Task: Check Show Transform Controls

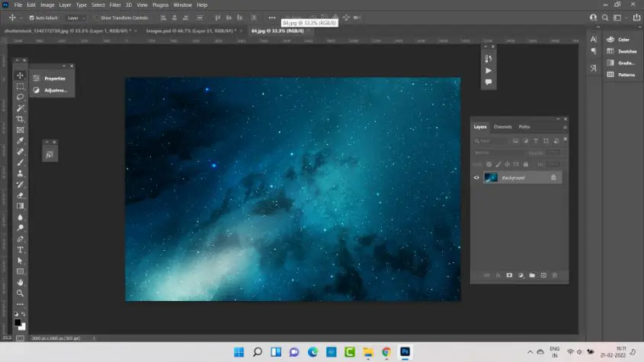Action: pos(96,17)
